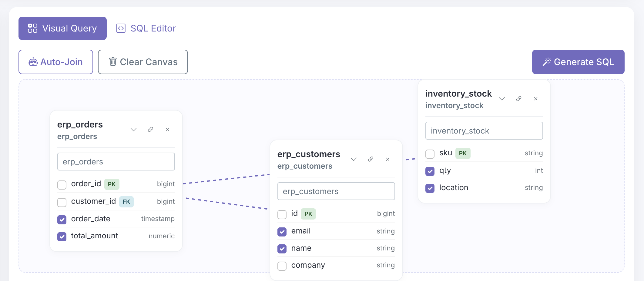Switch to the SQL Editor tab

pyautogui.click(x=153, y=28)
